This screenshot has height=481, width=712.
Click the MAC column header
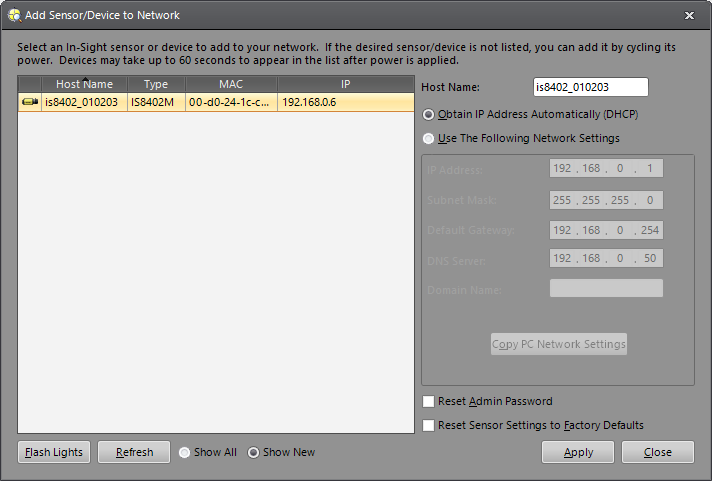(x=231, y=85)
